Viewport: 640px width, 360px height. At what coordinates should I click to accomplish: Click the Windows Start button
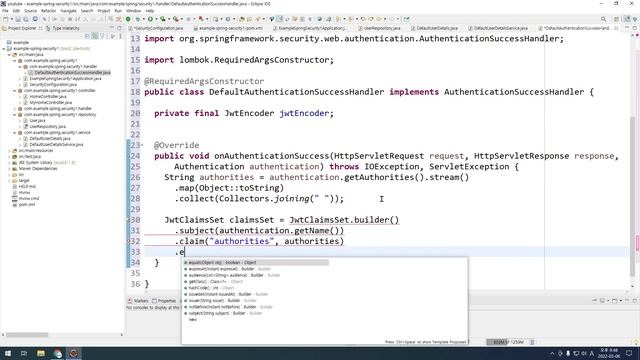(8, 353)
